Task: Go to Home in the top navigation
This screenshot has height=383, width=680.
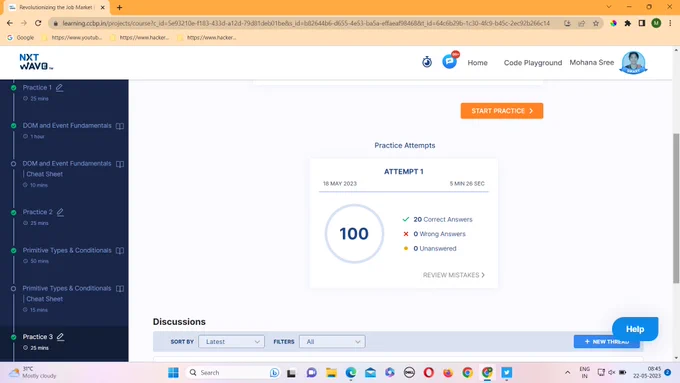Action: [x=477, y=63]
